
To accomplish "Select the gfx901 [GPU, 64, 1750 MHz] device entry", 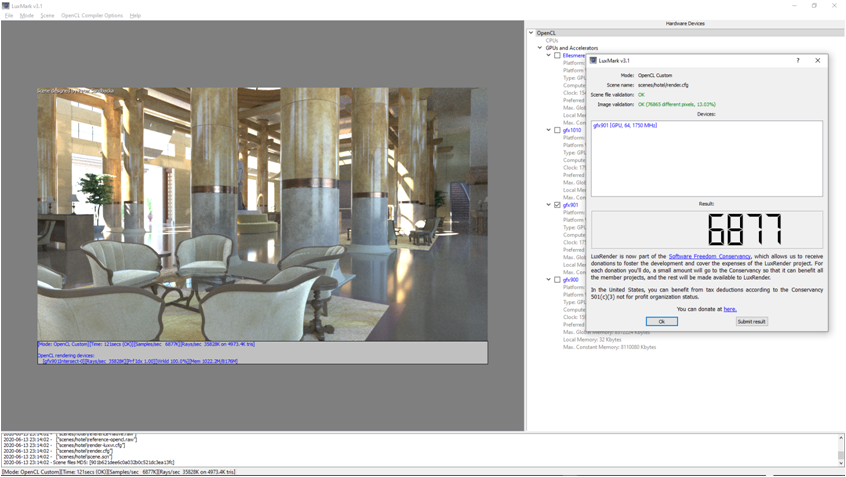I will pos(625,125).
